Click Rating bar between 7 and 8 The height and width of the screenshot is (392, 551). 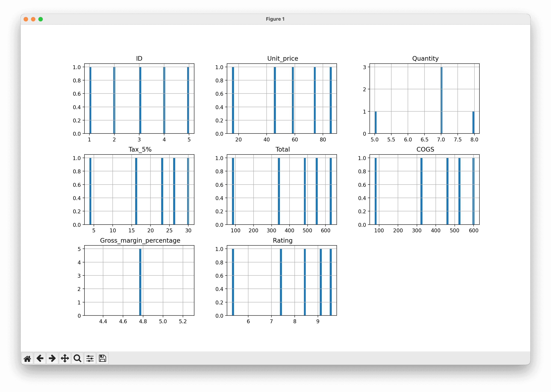click(281, 282)
